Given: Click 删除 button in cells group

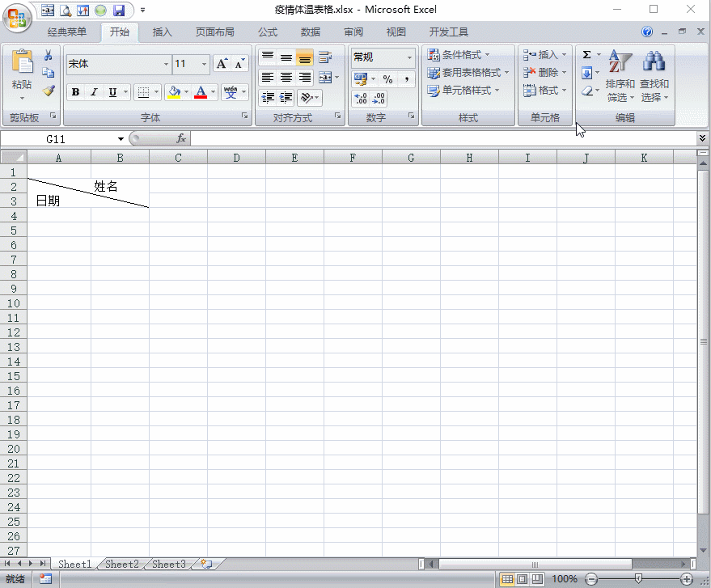Looking at the screenshot, I should [x=544, y=73].
